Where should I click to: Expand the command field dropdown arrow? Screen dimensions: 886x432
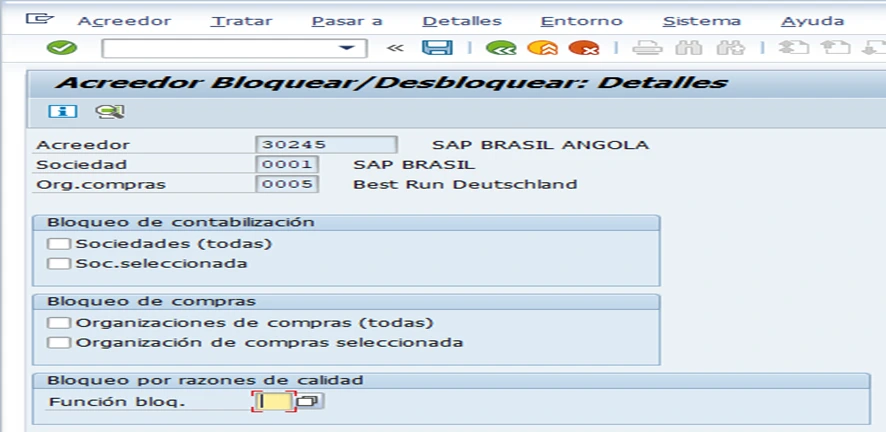(346, 49)
